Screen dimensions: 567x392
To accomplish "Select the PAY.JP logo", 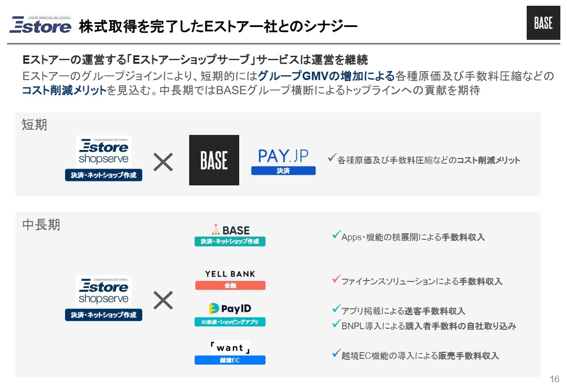I will pos(283,156).
